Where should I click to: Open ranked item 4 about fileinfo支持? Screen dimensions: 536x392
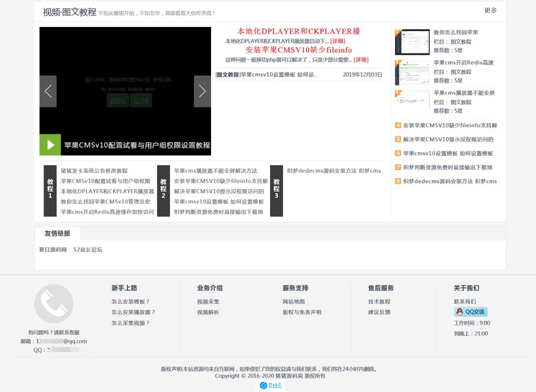(450, 125)
